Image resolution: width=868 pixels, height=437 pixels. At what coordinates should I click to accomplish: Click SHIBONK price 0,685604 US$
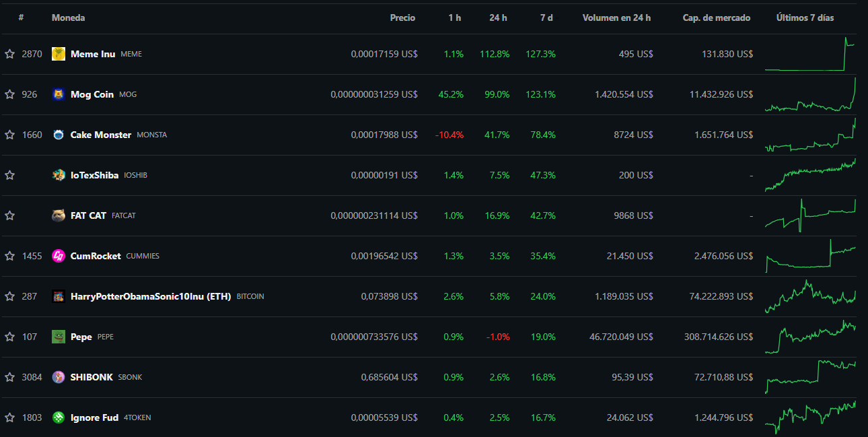click(390, 377)
